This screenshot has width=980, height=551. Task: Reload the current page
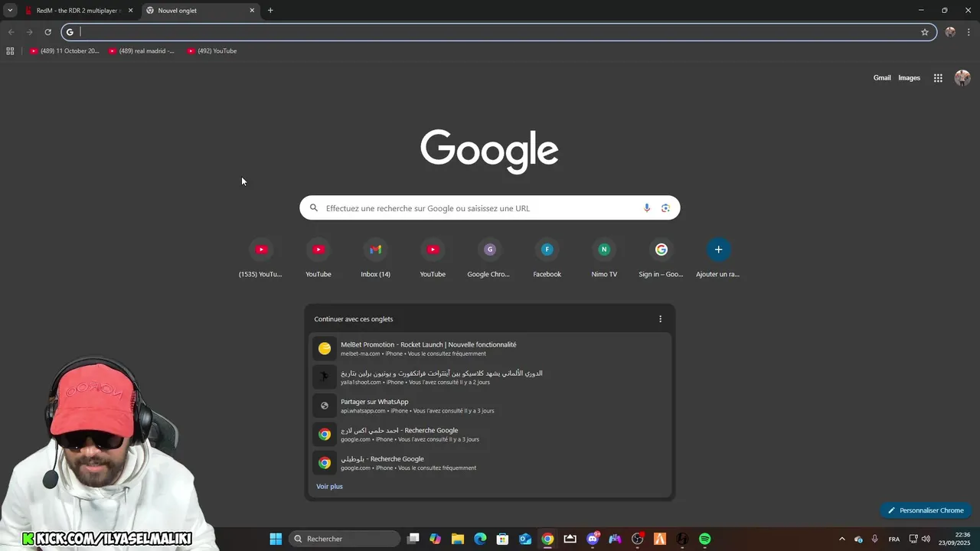click(x=47, y=32)
